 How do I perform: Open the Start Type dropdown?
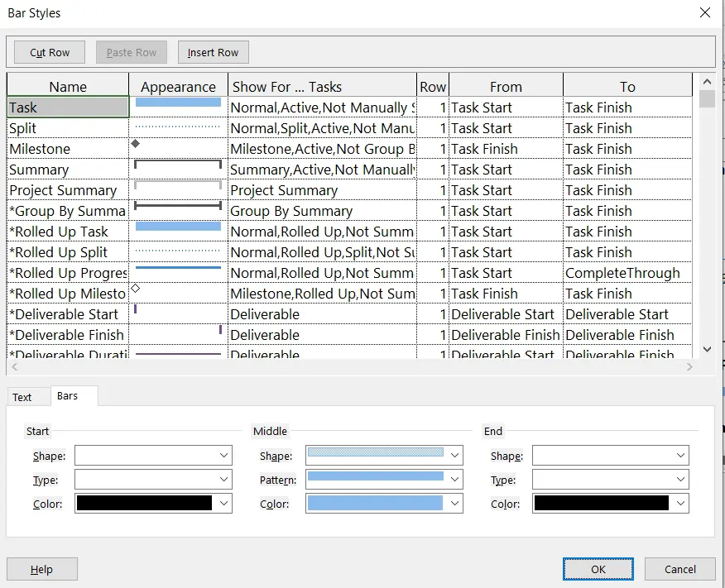click(x=223, y=480)
